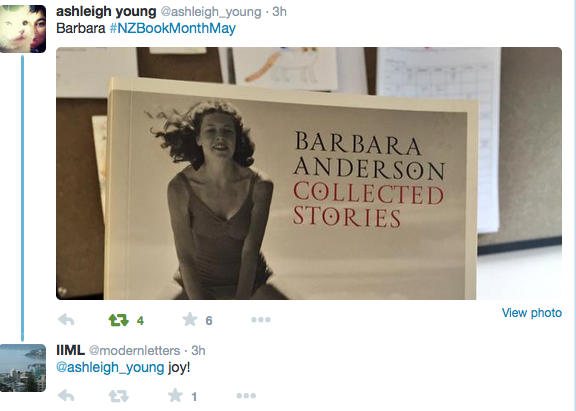Image resolution: width=576 pixels, height=411 pixels.
Task: Reply to IIML's joy! tweet
Action: click(66, 396)
